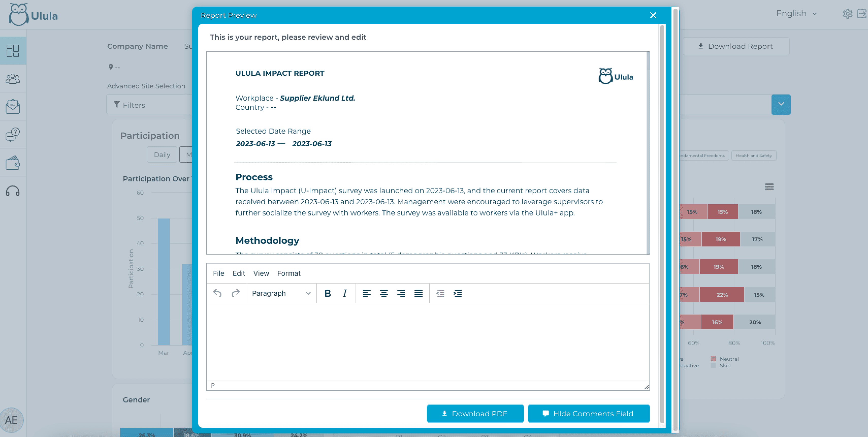Decrease indent in the editor toolbar
868x437 pixels.
440,293
